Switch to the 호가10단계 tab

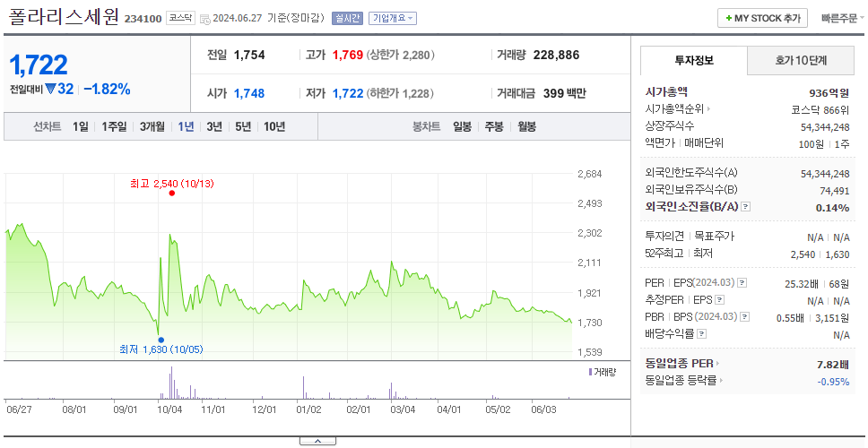[x=801, y=60]
